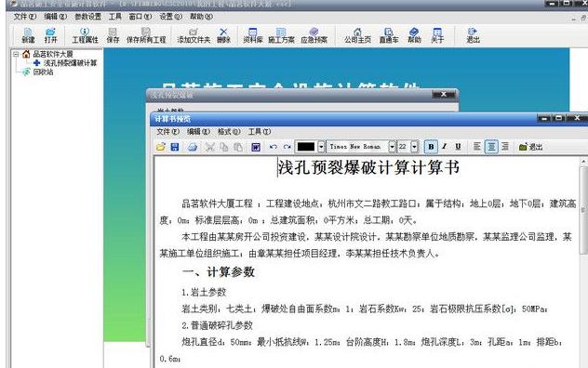Viewport: 588px width, 368px height.
Task: Open the 帮助 menu in menu bar
Action: [201, 17]
